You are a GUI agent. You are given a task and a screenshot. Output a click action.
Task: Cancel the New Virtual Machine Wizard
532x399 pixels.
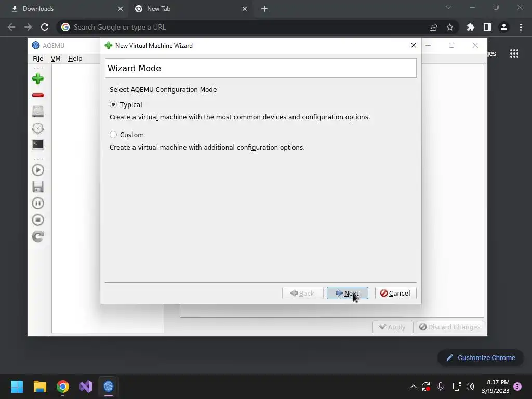[395, 293]
